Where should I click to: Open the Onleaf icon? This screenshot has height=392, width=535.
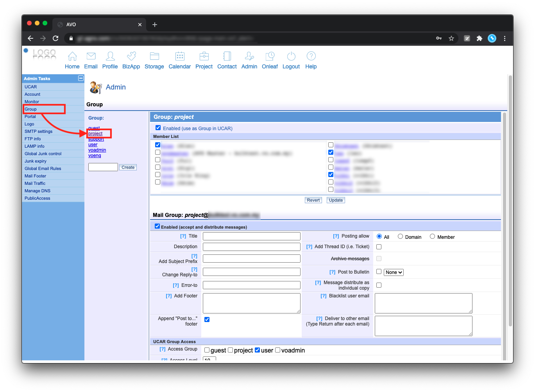(x=270, y=56)
